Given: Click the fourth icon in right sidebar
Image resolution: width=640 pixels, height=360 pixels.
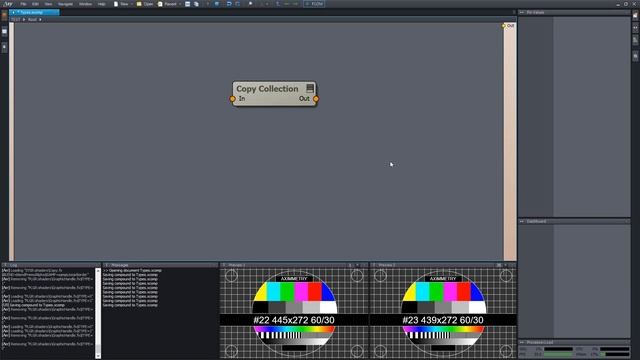Looking at the screenshot, I should [636, 56].
